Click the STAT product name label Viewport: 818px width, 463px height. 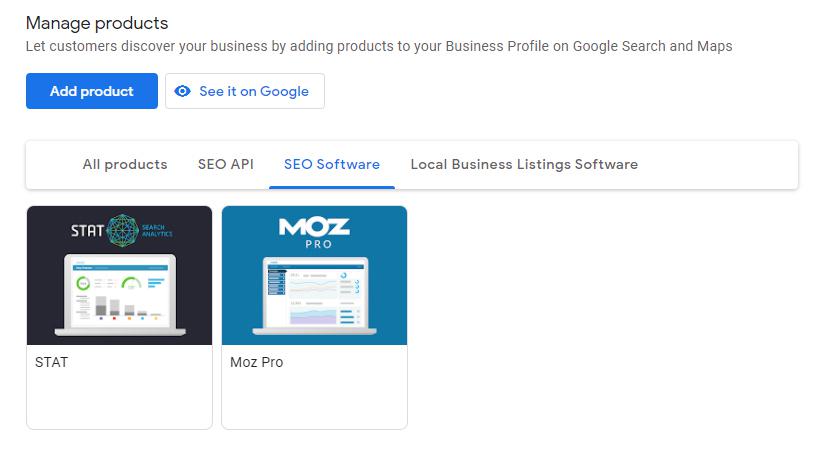click(51, 362)
